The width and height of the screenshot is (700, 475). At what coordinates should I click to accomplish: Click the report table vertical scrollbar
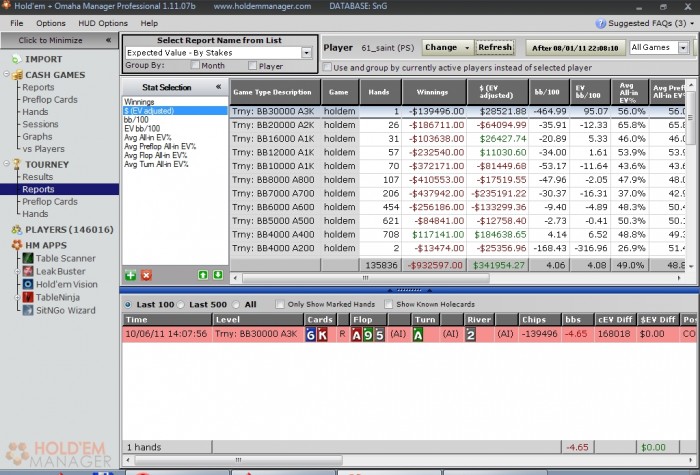tap(691, 118)
